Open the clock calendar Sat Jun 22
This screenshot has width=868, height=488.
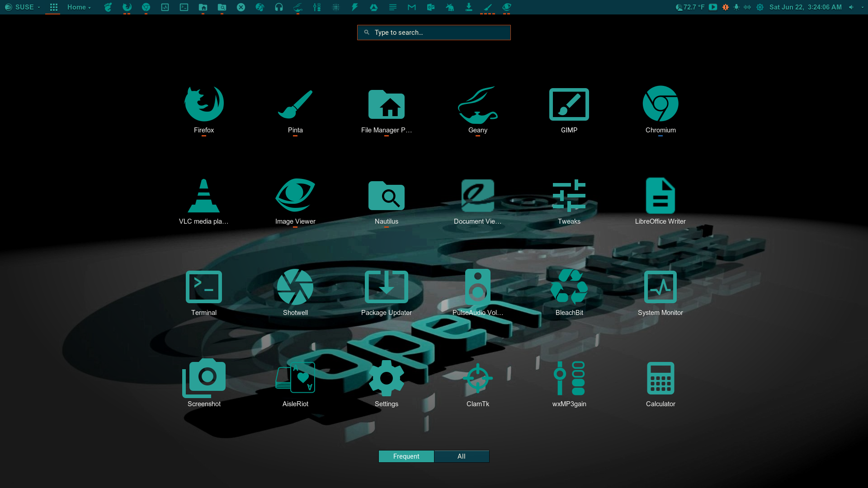[806, 7]
